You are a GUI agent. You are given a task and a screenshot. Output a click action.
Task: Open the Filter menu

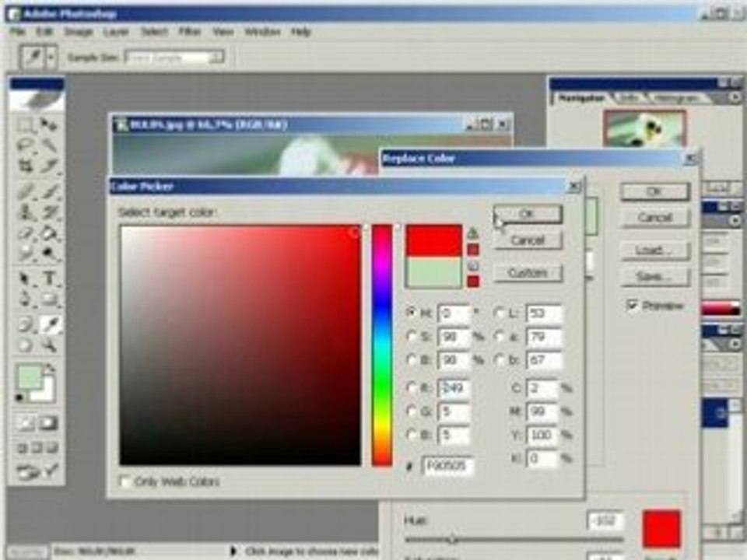point(190,32)
